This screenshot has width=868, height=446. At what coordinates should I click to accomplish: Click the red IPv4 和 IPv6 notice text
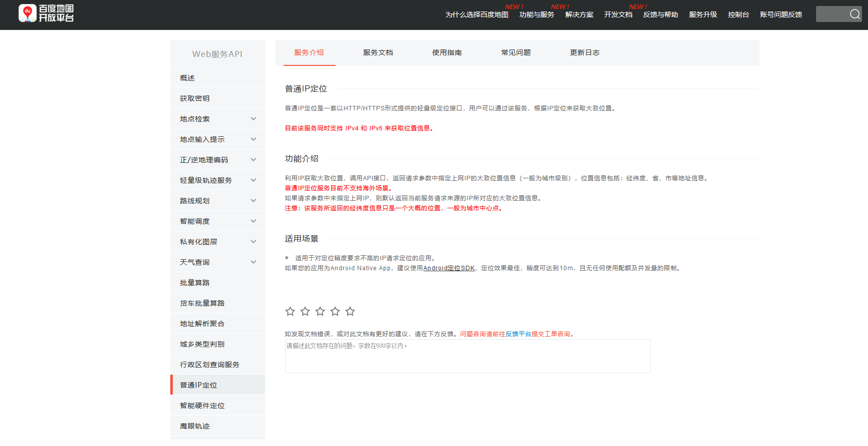pos(359,128)
